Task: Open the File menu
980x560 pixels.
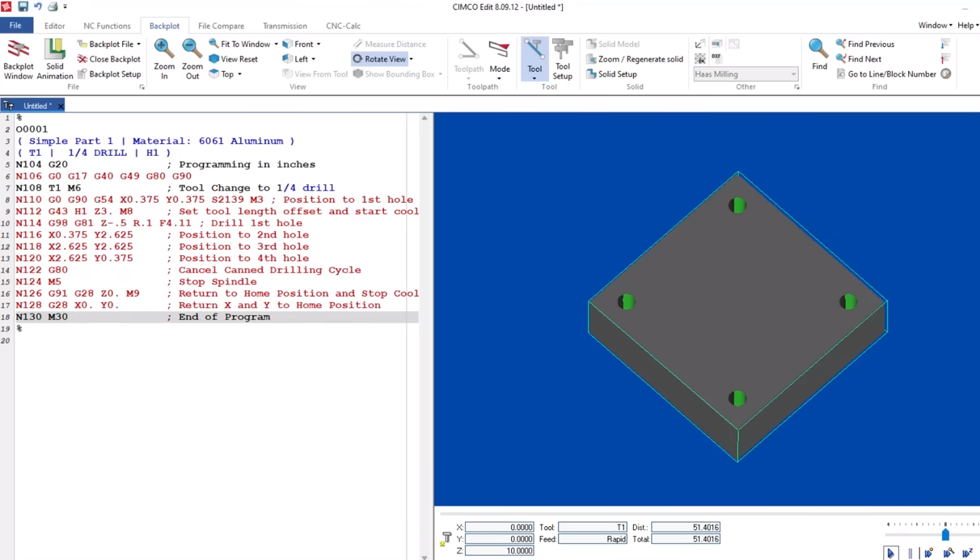Action: [15, 26]
